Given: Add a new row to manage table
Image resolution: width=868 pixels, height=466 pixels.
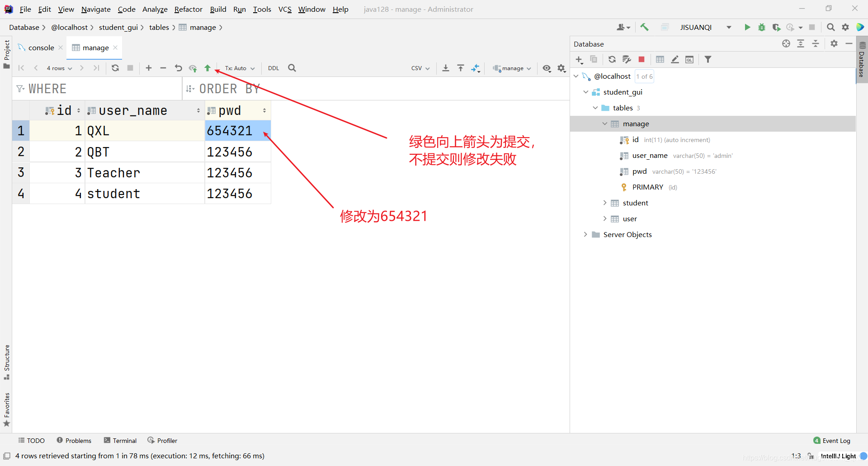Looking at the screenshot, I should click(x=149, y=68).
